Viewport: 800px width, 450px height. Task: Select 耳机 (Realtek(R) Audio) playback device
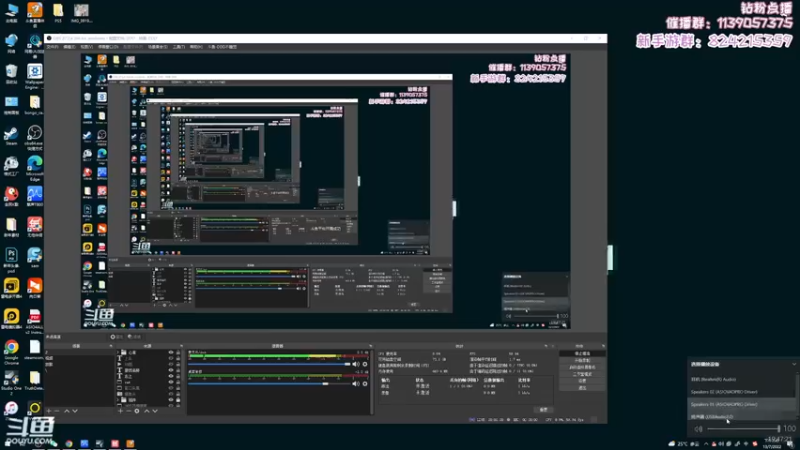[742, 380]
